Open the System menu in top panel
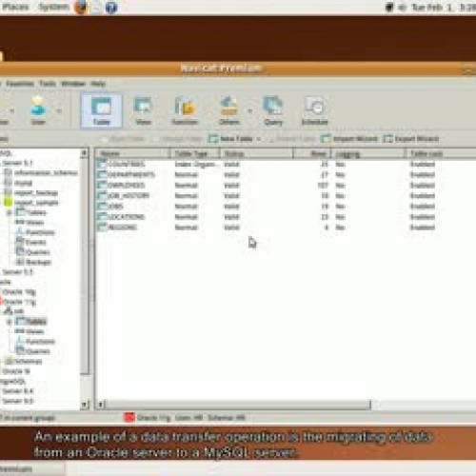The width and height of the screenshot is (476, 476). (x=53, y=7)
